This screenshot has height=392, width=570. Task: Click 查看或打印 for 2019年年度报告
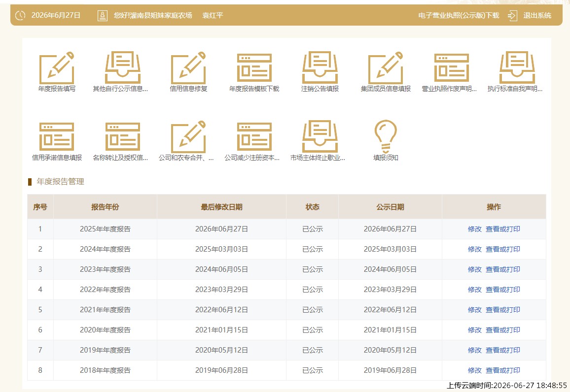(x=503, y=350)
